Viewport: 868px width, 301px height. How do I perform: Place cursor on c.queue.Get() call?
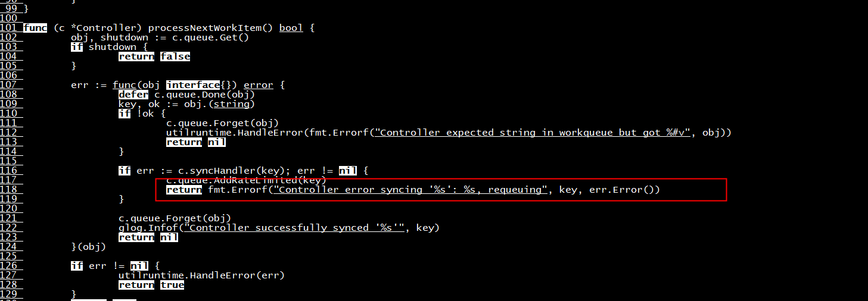click(x=211, y=37)
